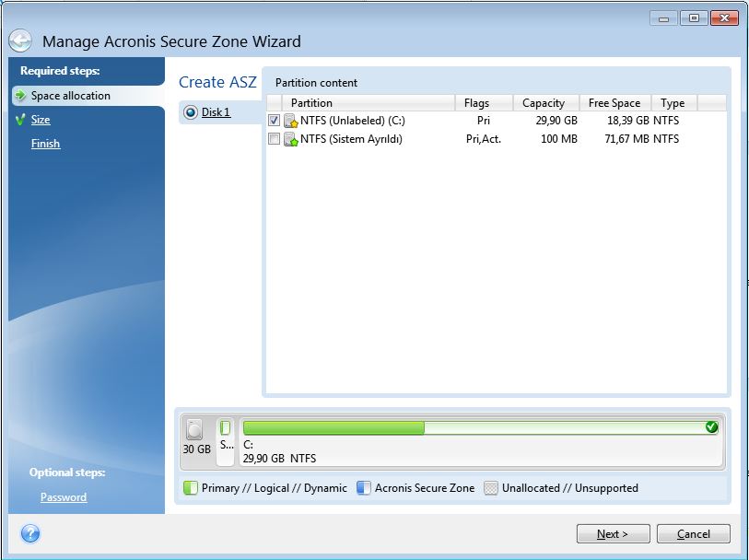This screenshot has height=560, width=749.
Task: Open the optional Password step
Action: (x=63, y=497)
